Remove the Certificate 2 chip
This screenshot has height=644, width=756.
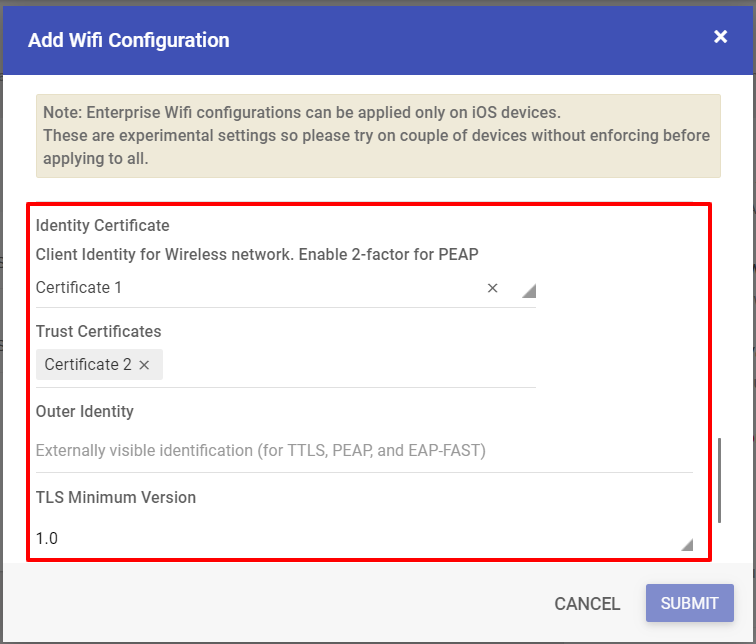click(x=144, y=365)
